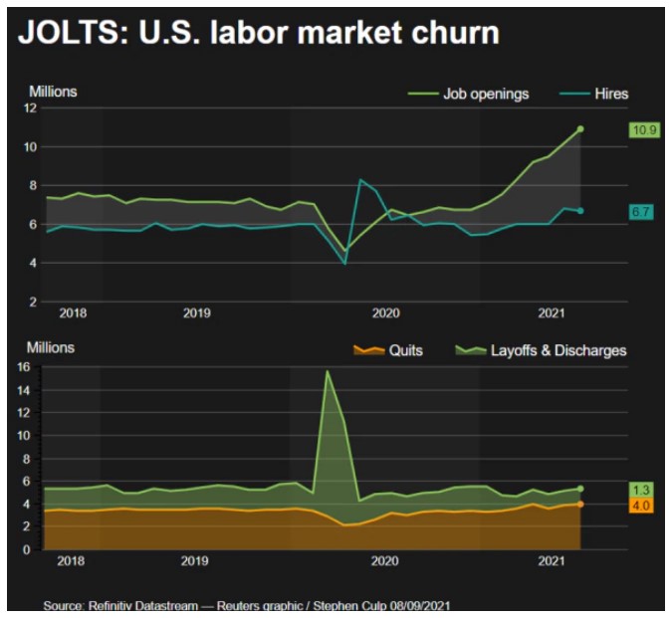Click 2020 on the top chart axis

pos(385,312)
